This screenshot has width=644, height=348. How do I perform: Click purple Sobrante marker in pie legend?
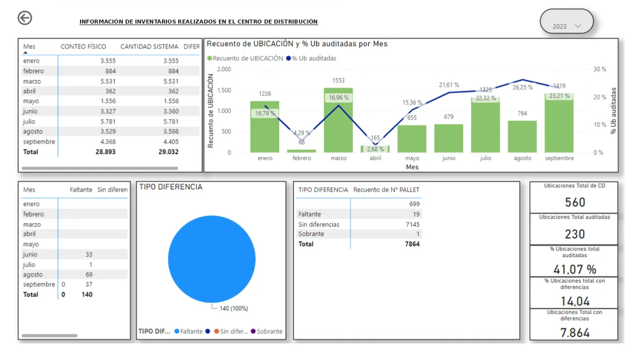point(253,331)
